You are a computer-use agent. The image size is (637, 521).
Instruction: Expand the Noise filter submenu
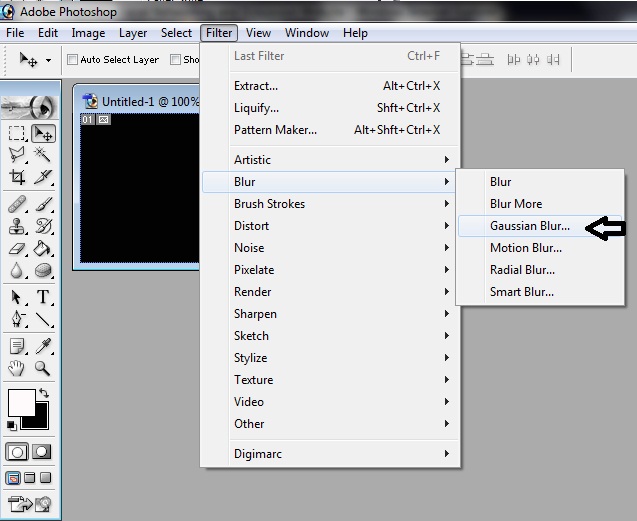331,247
